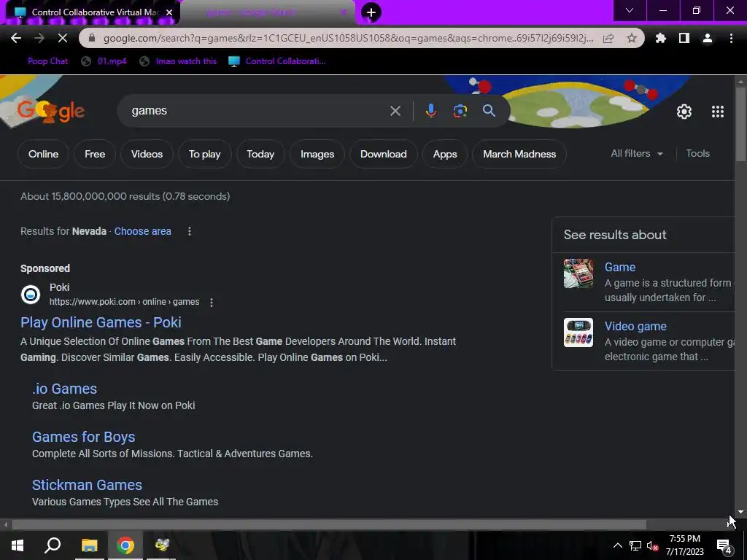Click Choose area link
Viewport: 747px width, 560px height.
tap(142, 231)
